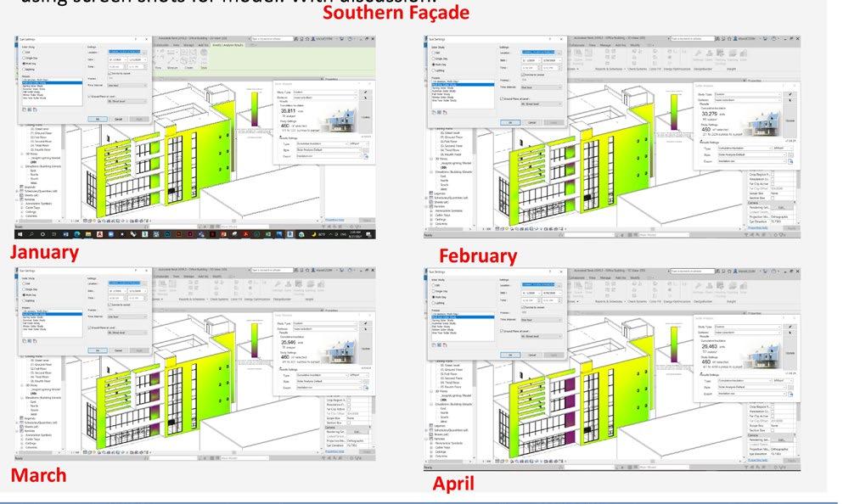Select the Multi-Day radio button in January Sun Settings

(x=24, y=64)
